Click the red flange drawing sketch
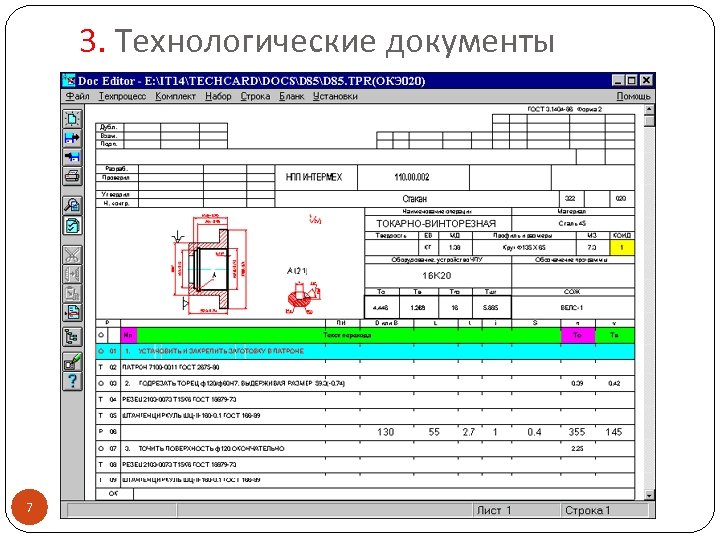 [208, 264]
